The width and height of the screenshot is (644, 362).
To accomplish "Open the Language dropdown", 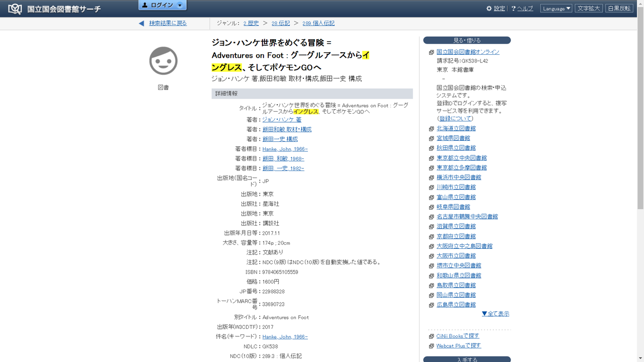I will click(x=556, y=9).
